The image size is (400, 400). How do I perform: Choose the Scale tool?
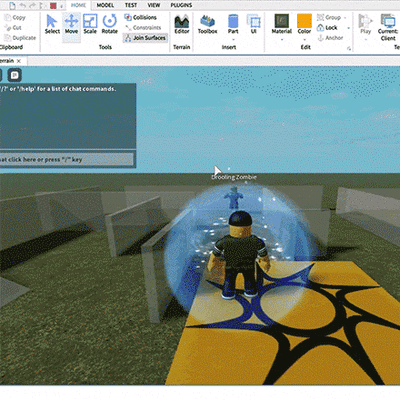90,24
